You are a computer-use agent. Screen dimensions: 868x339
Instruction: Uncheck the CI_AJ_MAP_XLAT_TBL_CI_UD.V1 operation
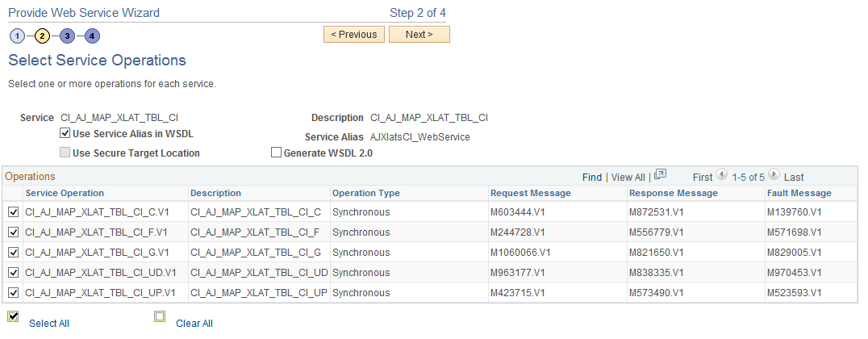13,273
